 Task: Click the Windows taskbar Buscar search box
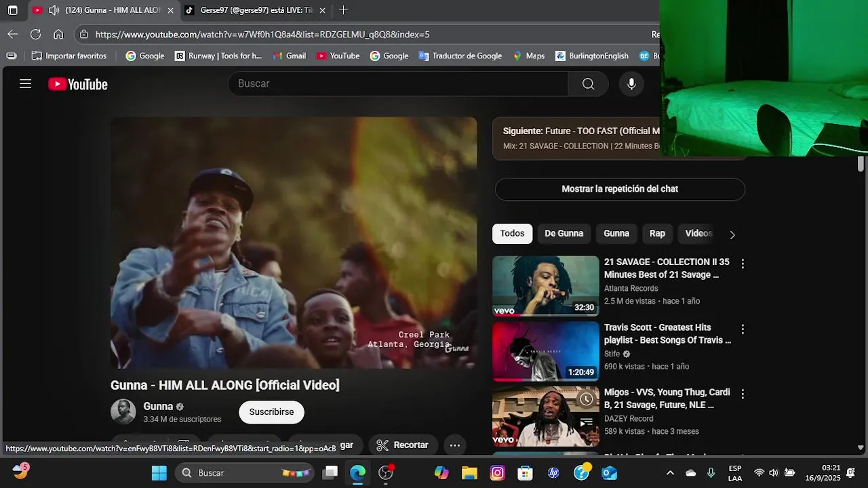pos(245,472)
